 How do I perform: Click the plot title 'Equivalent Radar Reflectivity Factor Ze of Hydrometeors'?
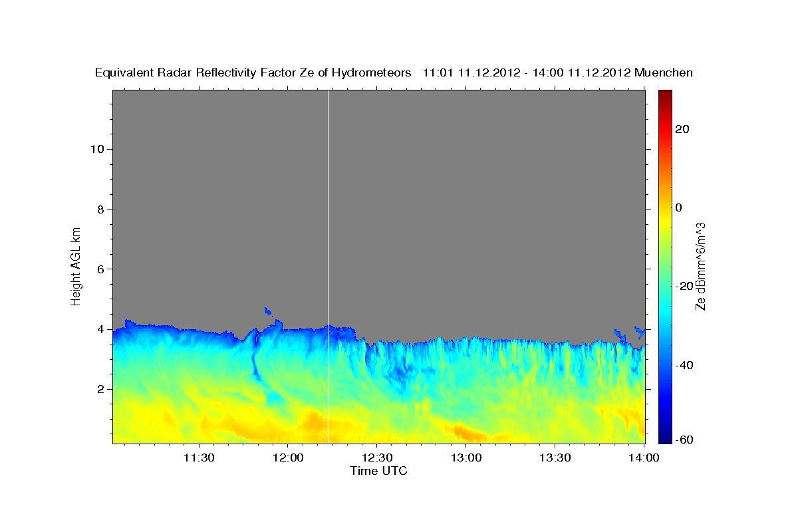click(x=253, y=72)
